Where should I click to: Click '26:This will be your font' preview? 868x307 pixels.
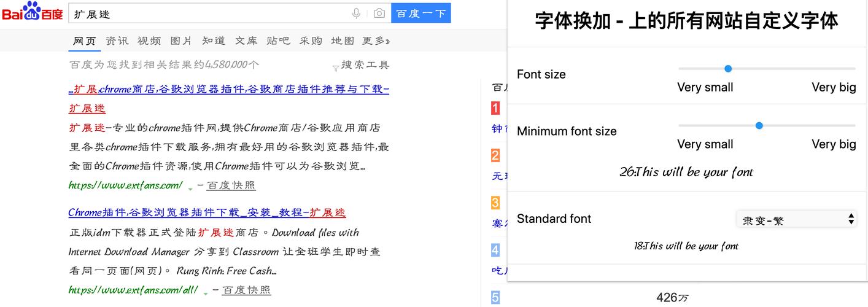(686, 173)
